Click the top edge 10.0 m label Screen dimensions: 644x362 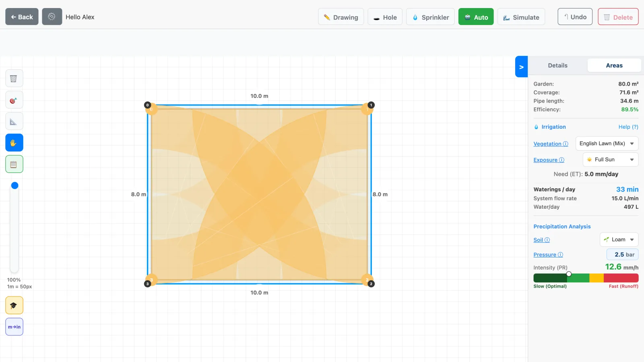tap(259, 96)
